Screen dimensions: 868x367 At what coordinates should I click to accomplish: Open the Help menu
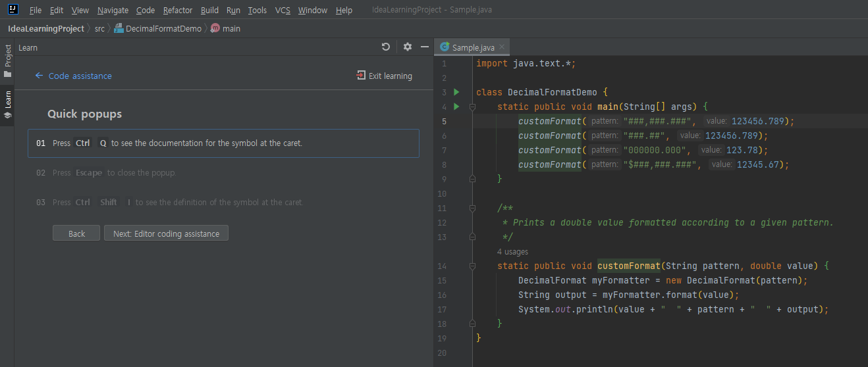click(344, 11)
